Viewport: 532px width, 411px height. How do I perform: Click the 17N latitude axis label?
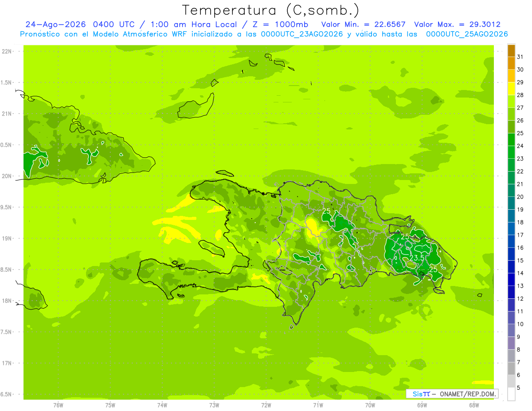click(7, 363)
